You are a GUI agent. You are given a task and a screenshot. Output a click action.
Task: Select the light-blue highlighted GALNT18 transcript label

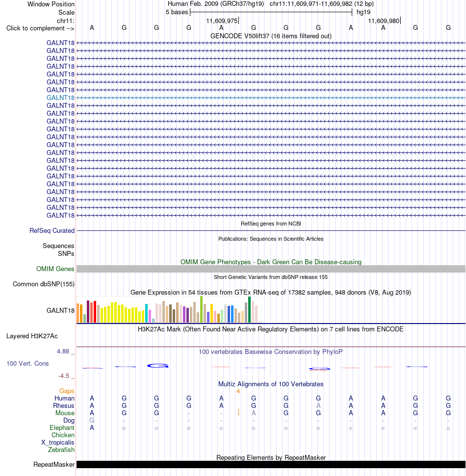(x=60, y=98)
